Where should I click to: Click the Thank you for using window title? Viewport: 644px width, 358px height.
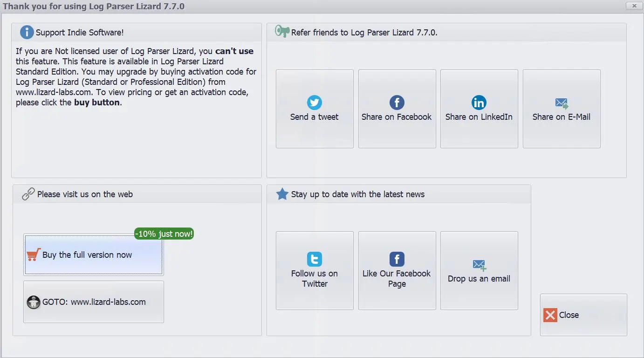tap(94, 7)
